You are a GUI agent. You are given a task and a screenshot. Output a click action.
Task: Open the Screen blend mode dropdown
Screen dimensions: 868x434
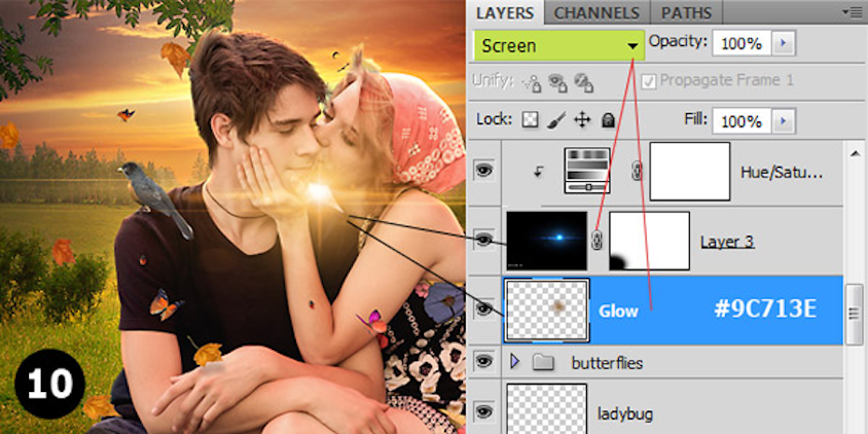[x=559, y=46]
